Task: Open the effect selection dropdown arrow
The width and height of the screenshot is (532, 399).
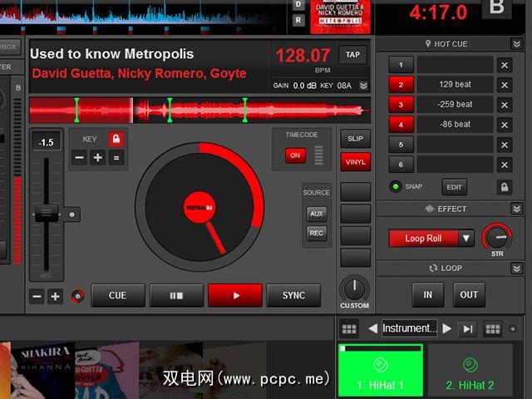Action: pos(466,239)
